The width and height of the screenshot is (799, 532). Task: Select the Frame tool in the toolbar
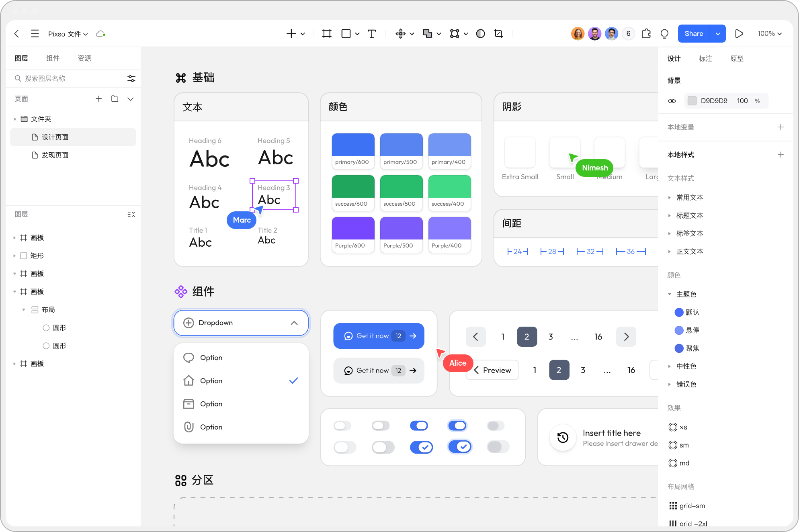[326, 33]
